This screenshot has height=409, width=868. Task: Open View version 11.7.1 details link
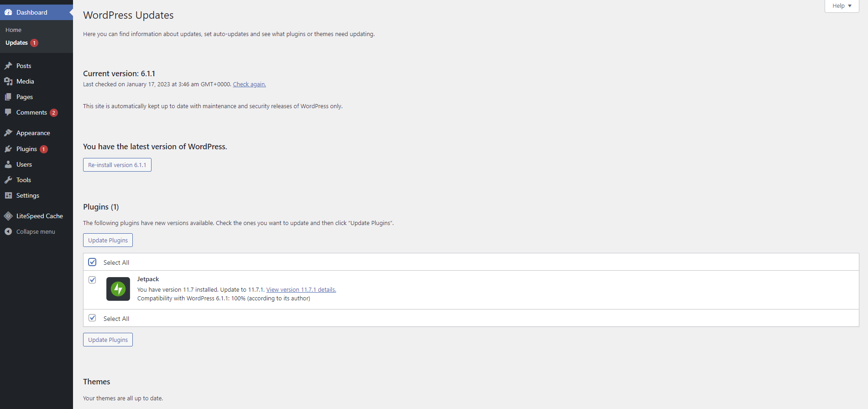click(301, 289)
